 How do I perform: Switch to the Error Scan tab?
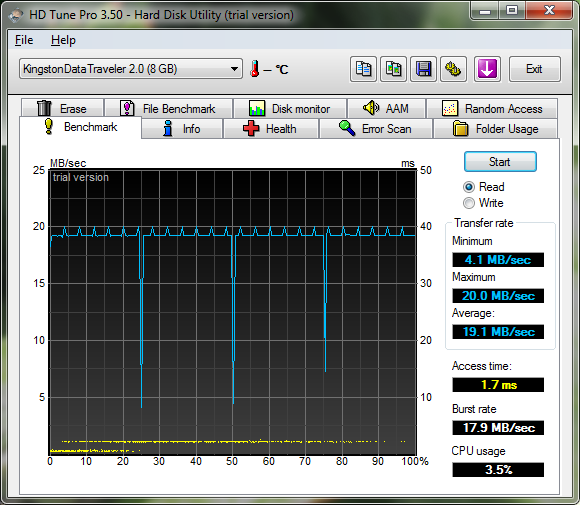click(376, 129)
